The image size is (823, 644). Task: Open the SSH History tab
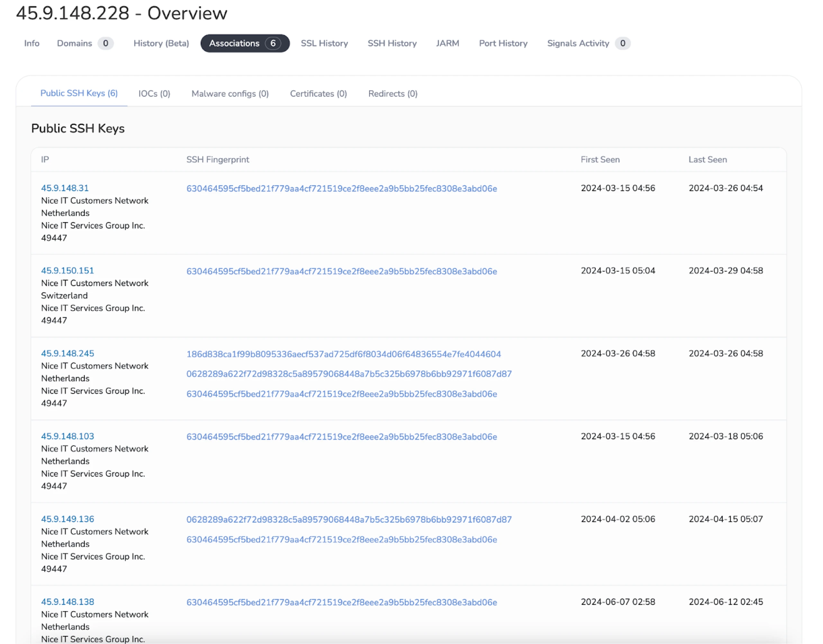[392, 43]
